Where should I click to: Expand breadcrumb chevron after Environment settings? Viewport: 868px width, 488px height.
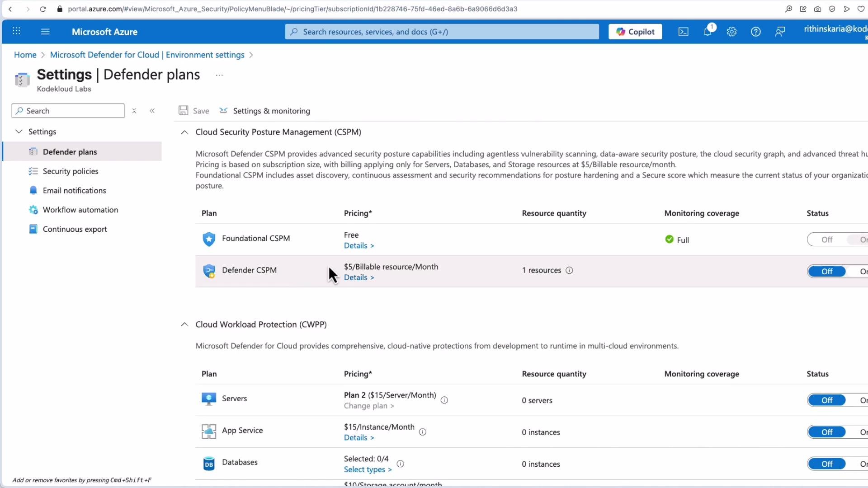(x=251, y=55)
